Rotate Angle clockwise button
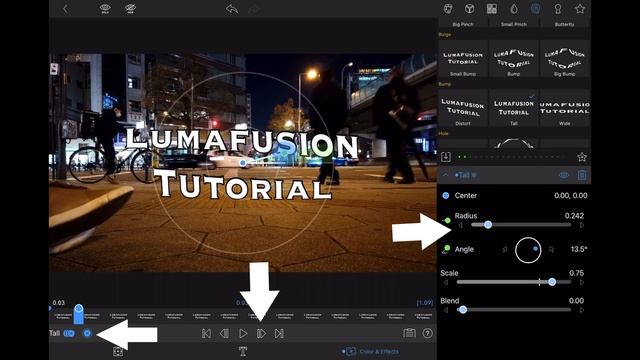Viewport: 640px width, 360px height. [x=551, y=249]
